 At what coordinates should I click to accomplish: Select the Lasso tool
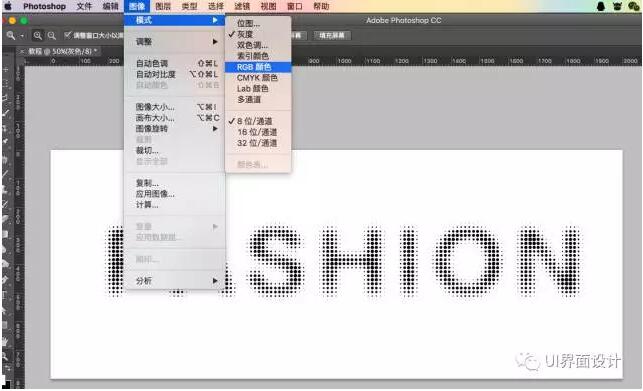(x=6, y=98)
